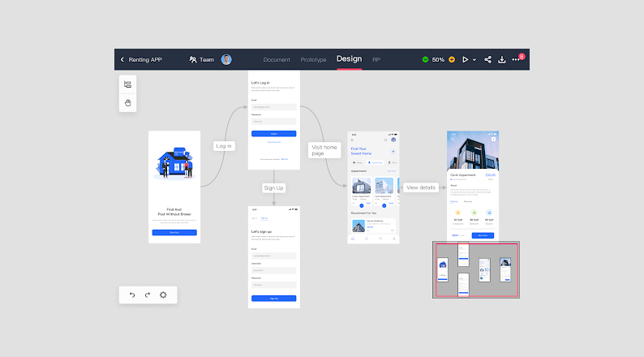Switch to the RP tab

(x=376, y=59)
